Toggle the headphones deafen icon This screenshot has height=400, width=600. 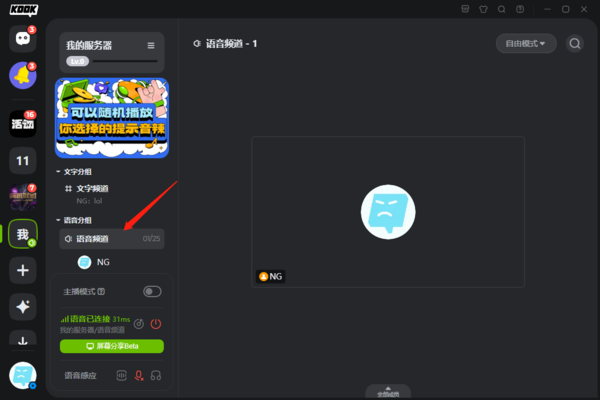click(x=156, y=376)
